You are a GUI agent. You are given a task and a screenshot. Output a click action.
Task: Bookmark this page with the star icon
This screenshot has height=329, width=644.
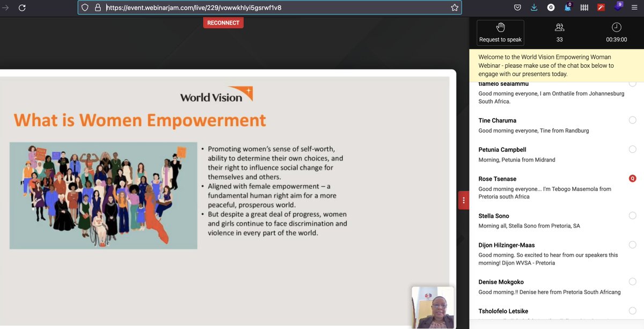(x=455, y=8)
